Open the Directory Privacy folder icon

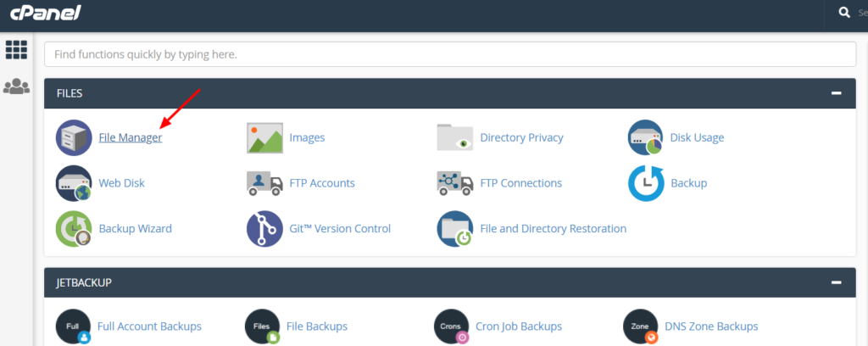(455, 137)
